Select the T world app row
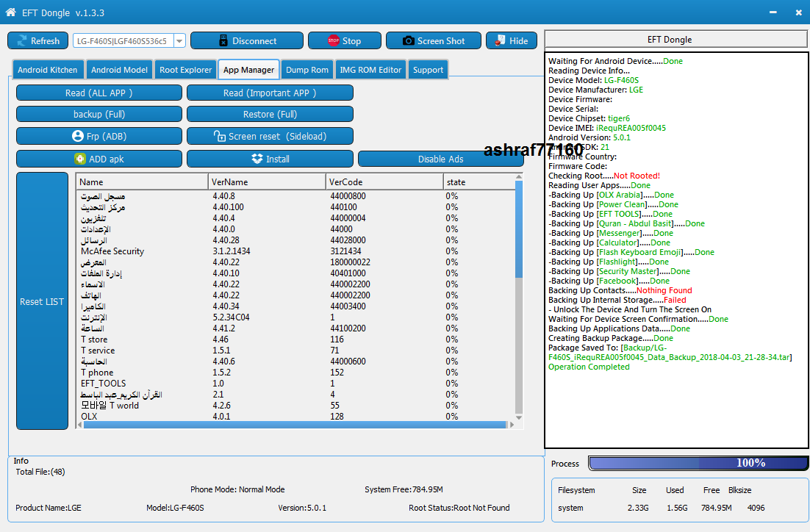Viewport: 810px width, 532px height. [x=295, y=406]
